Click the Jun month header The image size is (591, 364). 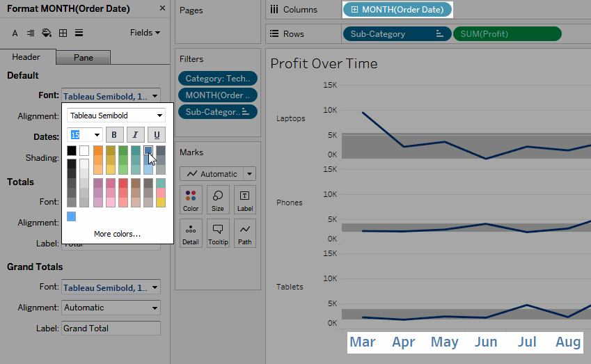click(x=486, y=342)
